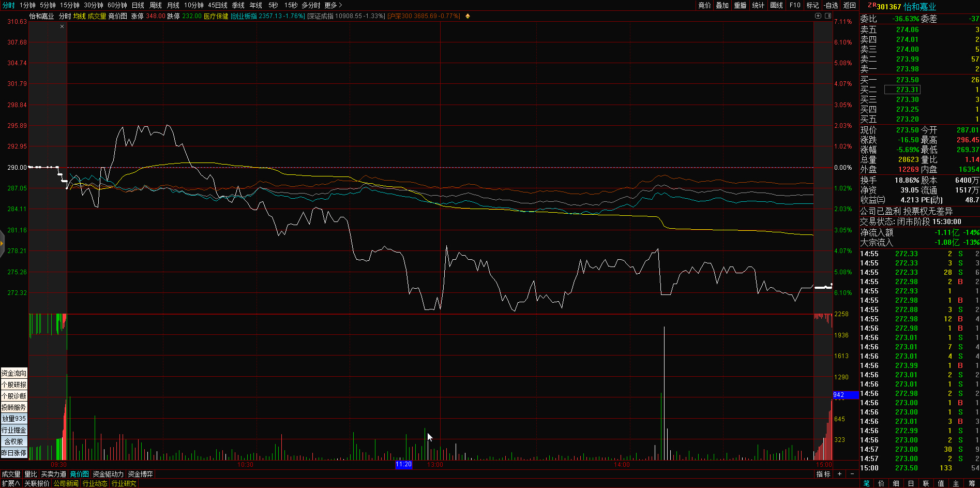Toggle the 成交量 volume display
Viewport: 980px width, 488px height.
tap(97, 16)
